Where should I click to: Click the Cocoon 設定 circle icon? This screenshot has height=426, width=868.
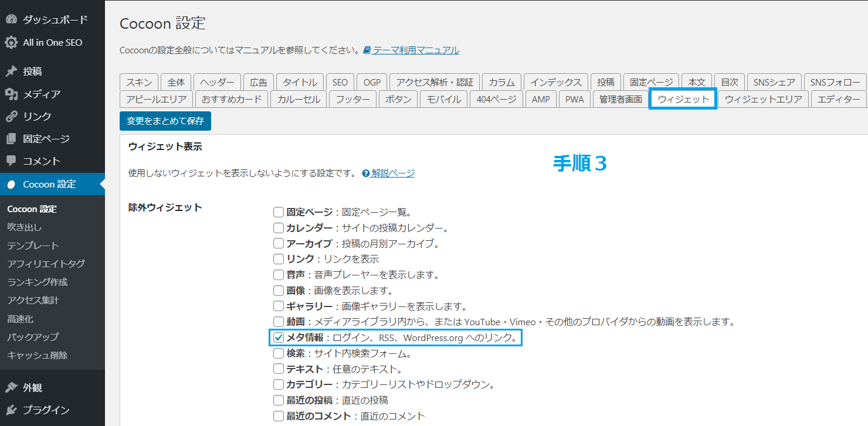(11, 184)
